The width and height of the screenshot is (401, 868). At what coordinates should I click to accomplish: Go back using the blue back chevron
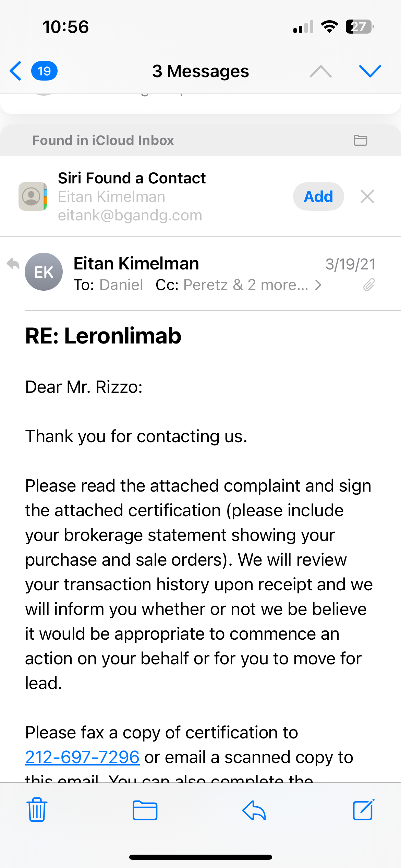15,71
